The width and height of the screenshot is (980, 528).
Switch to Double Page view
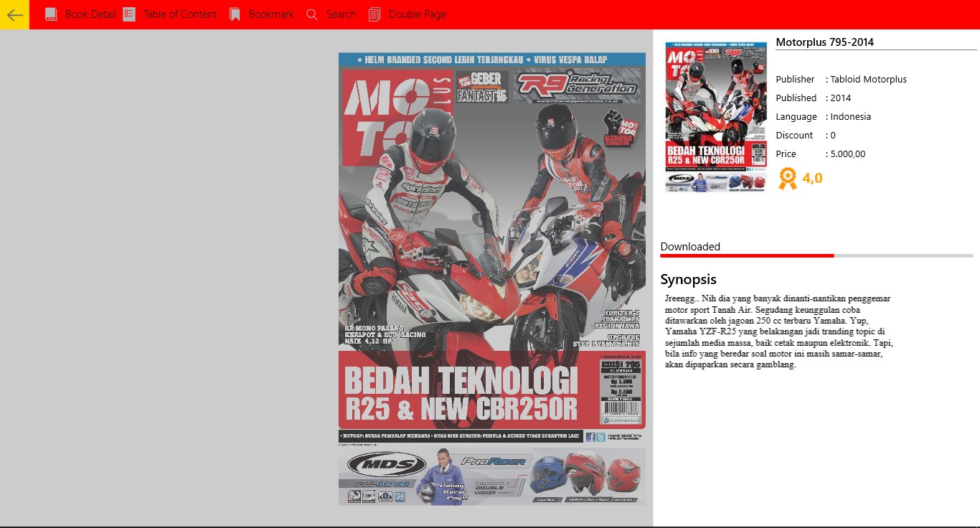[x=418, y=14]
